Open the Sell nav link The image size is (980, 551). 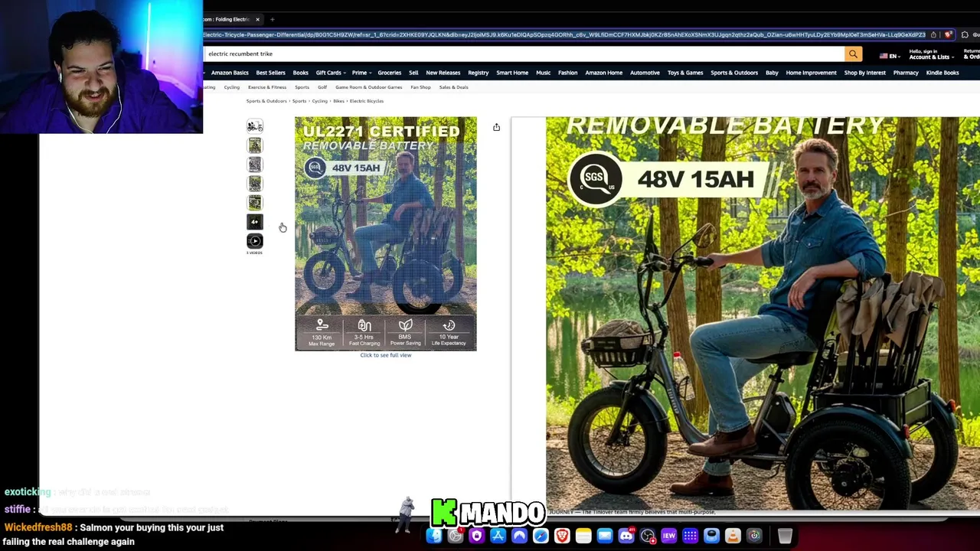pos(413,73)
